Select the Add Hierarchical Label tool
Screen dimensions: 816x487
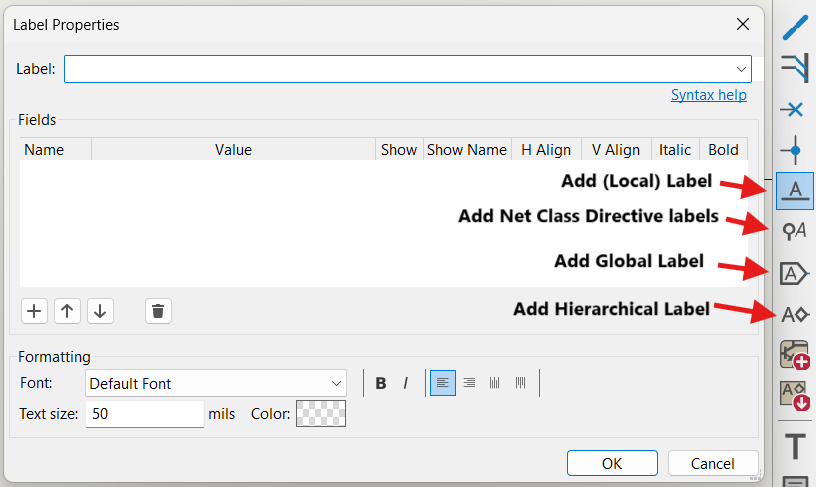click(795, 314)
